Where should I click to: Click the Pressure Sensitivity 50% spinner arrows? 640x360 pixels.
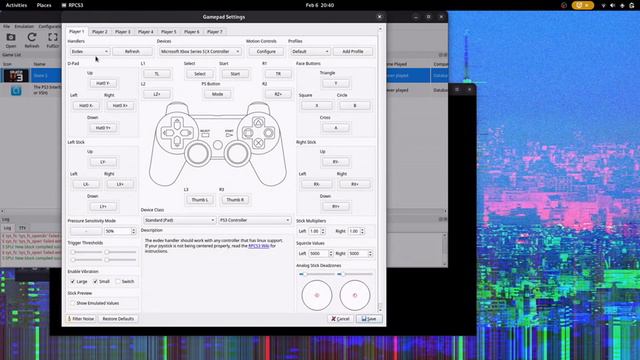pyautogui.click(x=133, y=231)
